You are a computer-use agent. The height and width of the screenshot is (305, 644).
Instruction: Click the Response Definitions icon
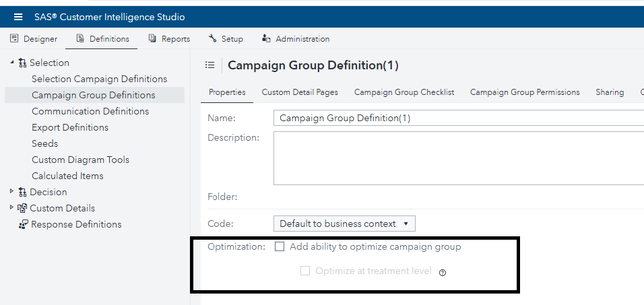coord(24,225)
